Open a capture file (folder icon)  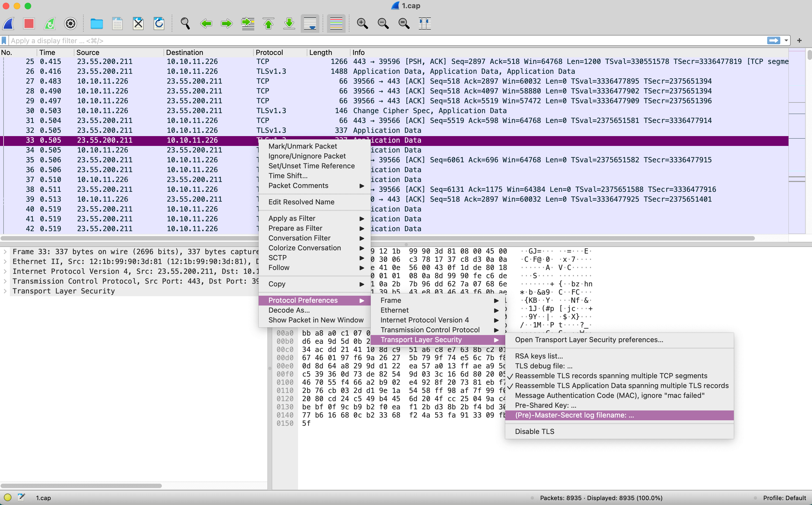click(97, 24)
